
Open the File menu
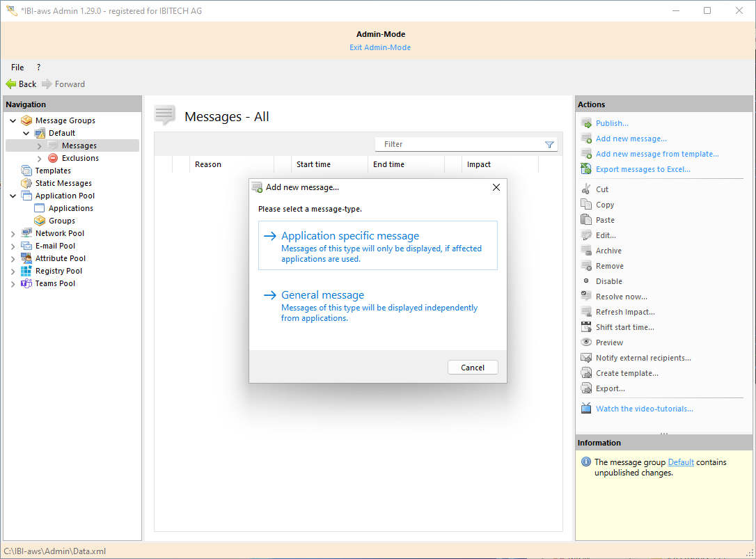coord(17,68)
